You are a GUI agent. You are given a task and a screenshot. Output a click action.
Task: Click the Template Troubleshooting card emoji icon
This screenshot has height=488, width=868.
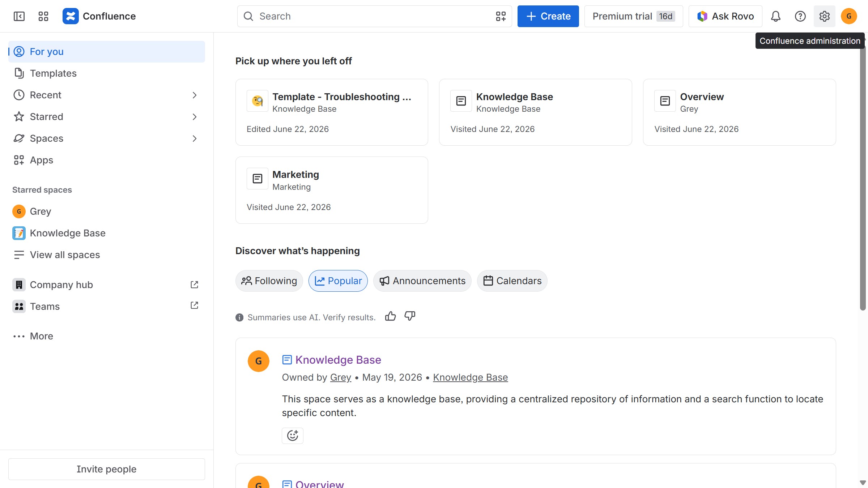pyautogui.click(x=257, y=101)
